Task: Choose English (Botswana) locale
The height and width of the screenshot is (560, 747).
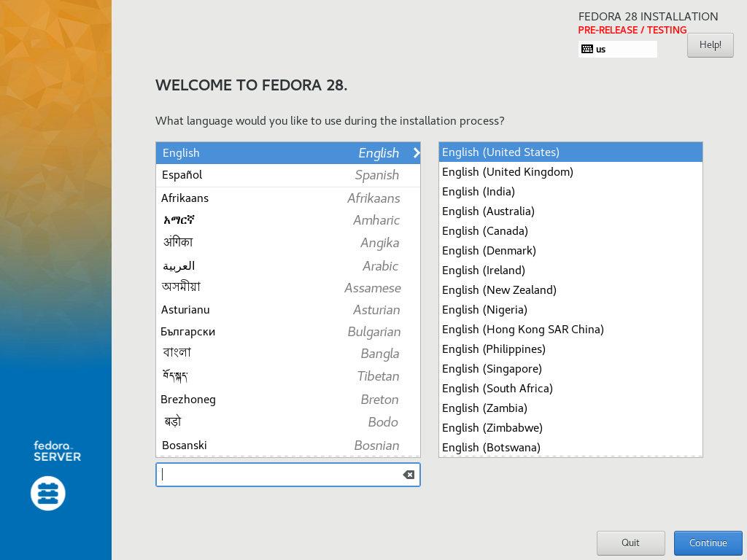Action: coord(570,447)
